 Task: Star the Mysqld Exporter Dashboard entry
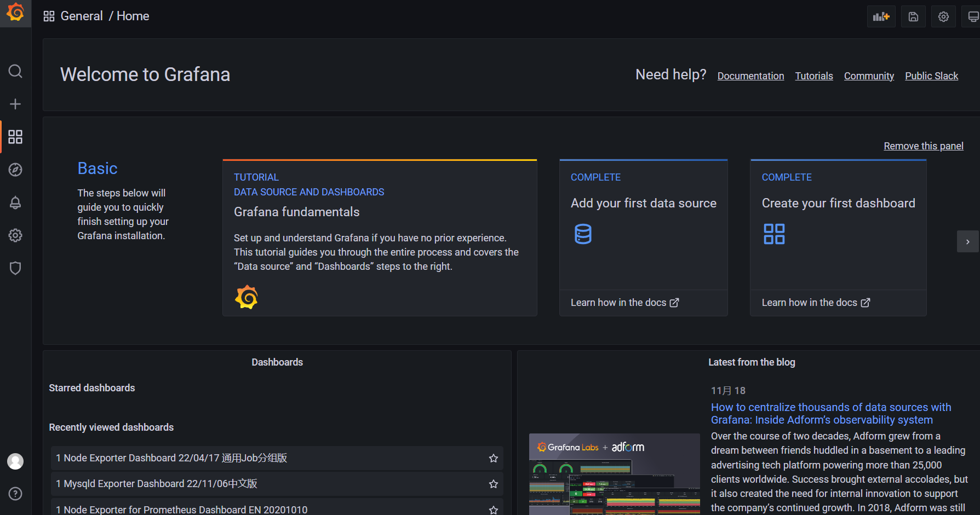coord(494,484)
